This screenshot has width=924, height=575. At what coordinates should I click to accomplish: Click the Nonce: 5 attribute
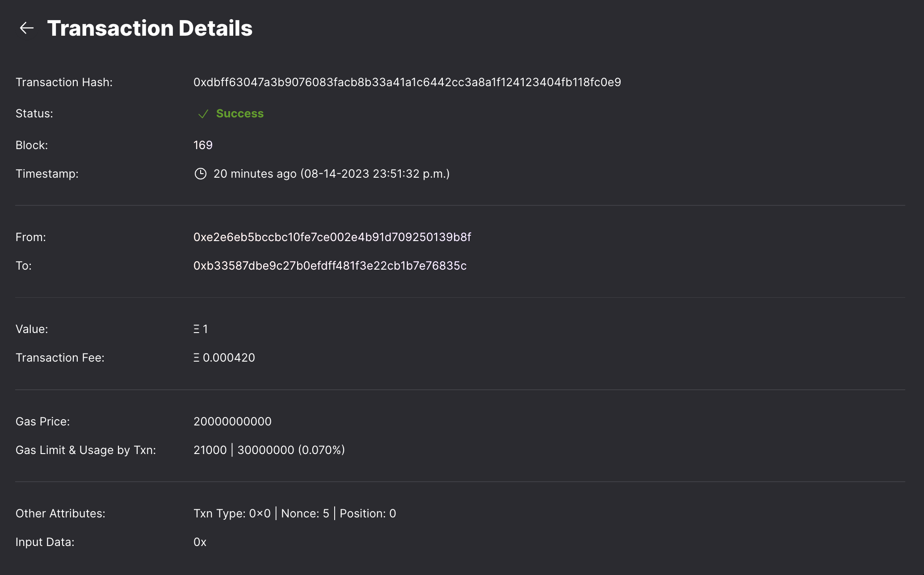(x=305, y=513)
